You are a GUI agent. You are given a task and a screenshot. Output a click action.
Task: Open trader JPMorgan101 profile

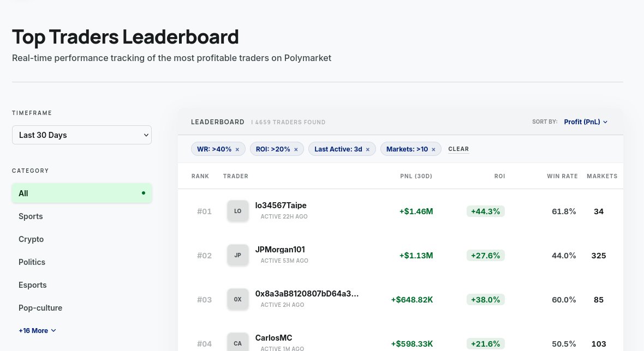coord(279,249)
